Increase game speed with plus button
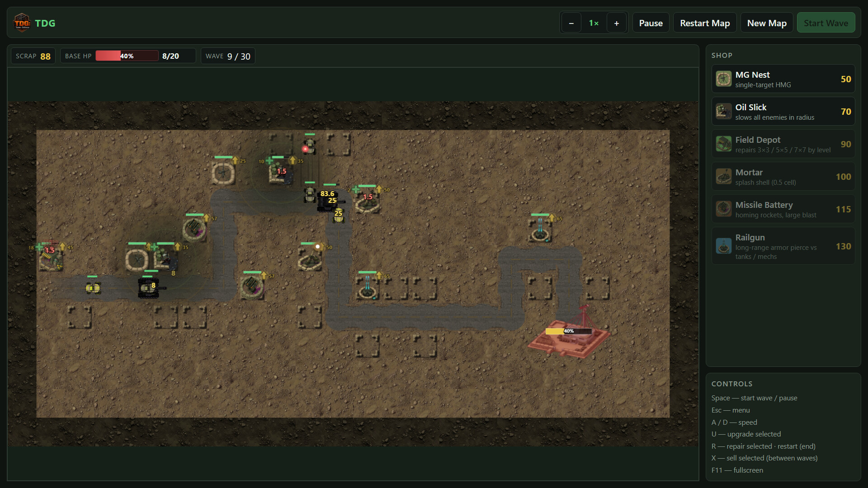Image resolution: width=868 pixels, height=488 pixels. pos(616,23)
